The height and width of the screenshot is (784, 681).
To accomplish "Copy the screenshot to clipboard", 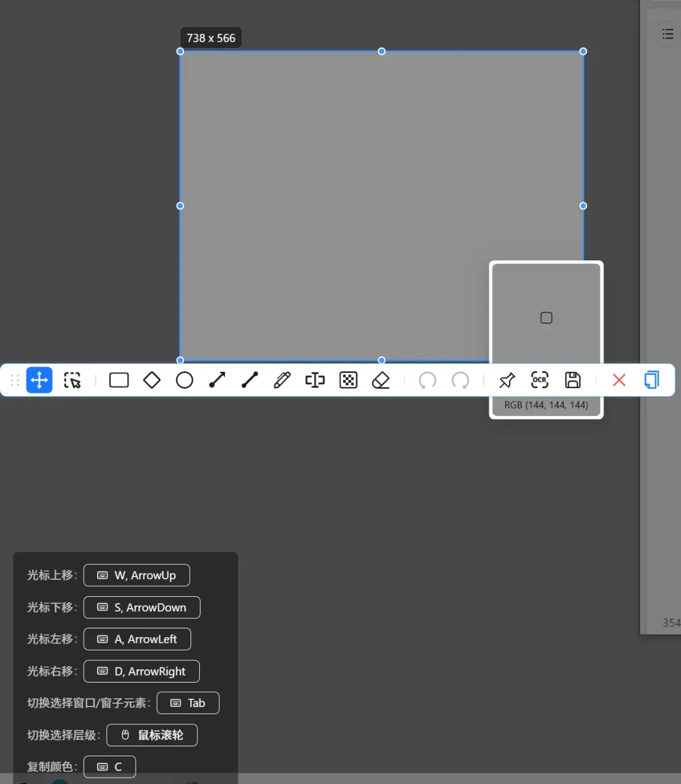I will [x=652, y=380].
